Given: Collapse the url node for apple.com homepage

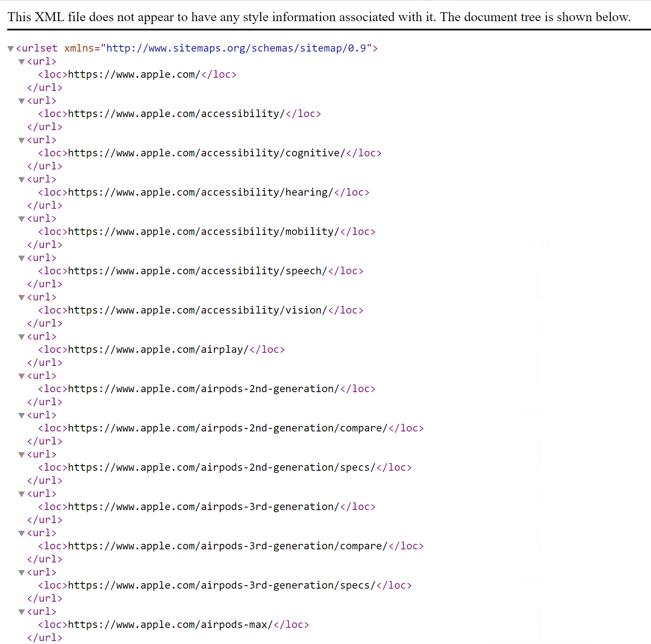Looking at the screenshot, I should point(22,62).
